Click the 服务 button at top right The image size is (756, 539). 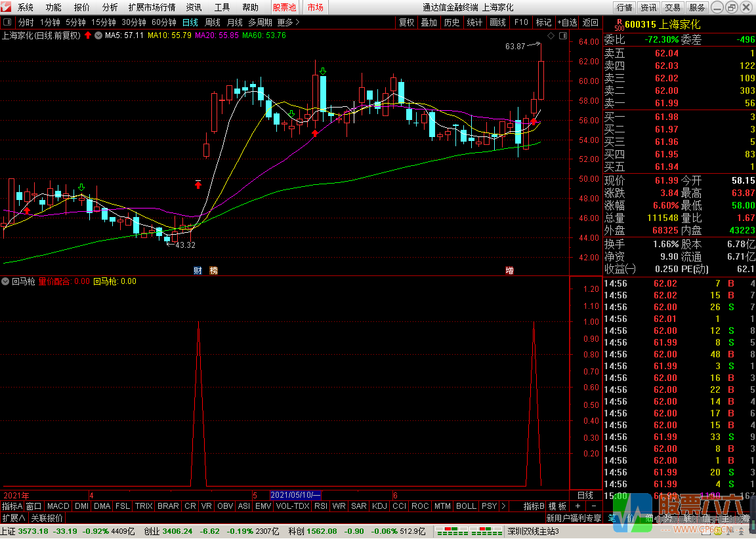[697, 7]
